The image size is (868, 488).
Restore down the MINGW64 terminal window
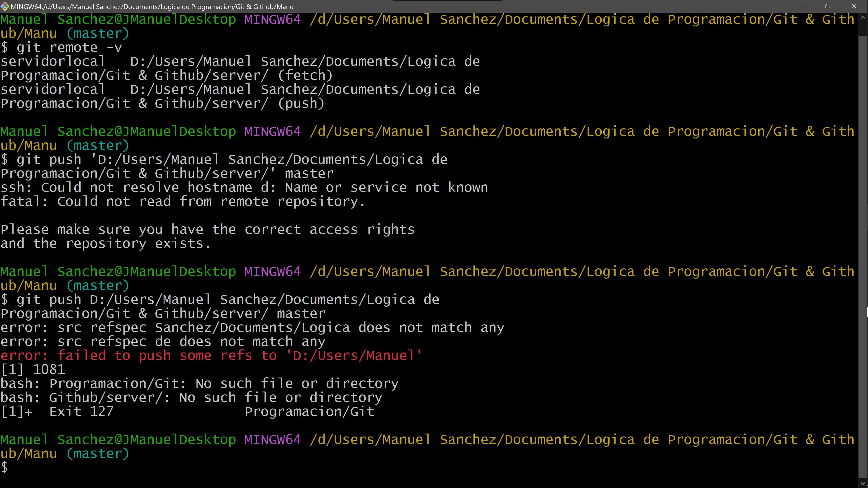tap(828, 6)
